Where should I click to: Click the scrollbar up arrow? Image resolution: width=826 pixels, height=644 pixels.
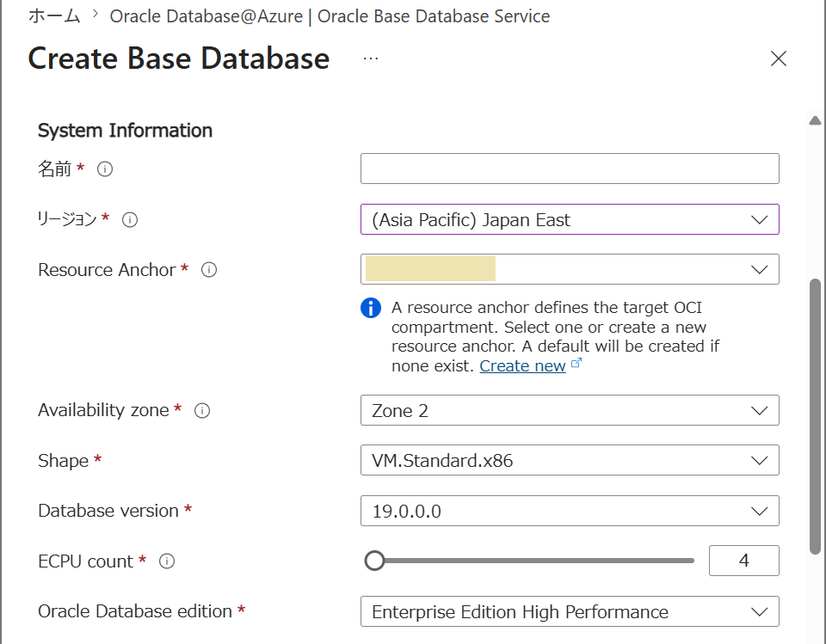click(x=815, y=120)
